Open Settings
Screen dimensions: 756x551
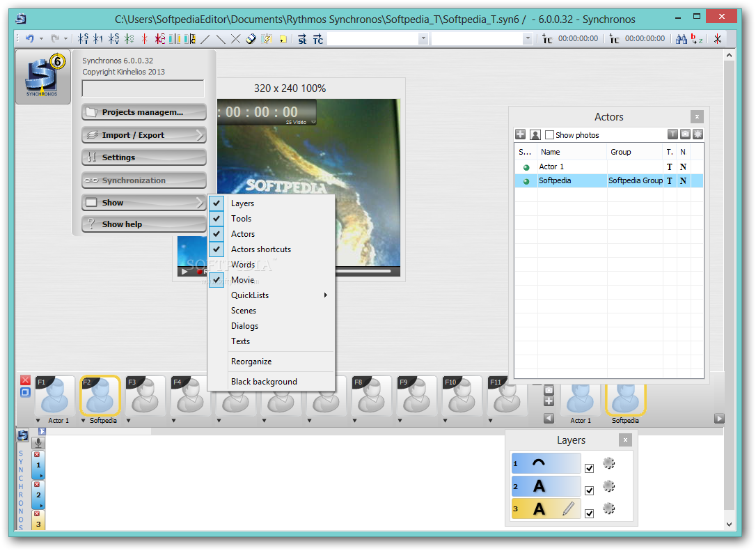pyautogui.click(x=143, y=157)
